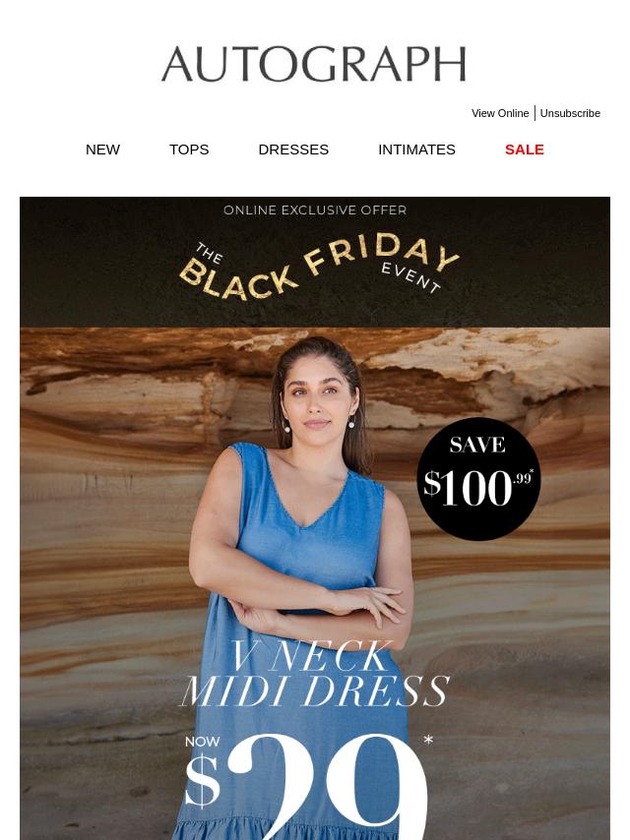This screenshot has width=630, height=840.
Task: Open the INTIMATES category
Action: click(416, 150)
